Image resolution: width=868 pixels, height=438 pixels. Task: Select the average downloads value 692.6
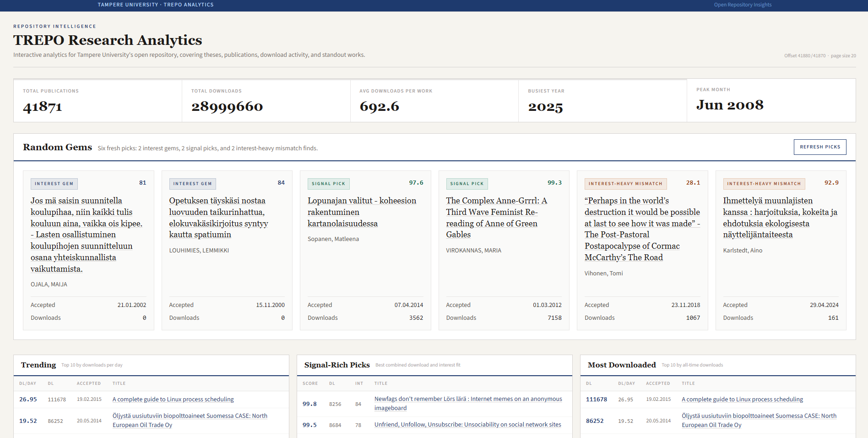pos(379,107)
